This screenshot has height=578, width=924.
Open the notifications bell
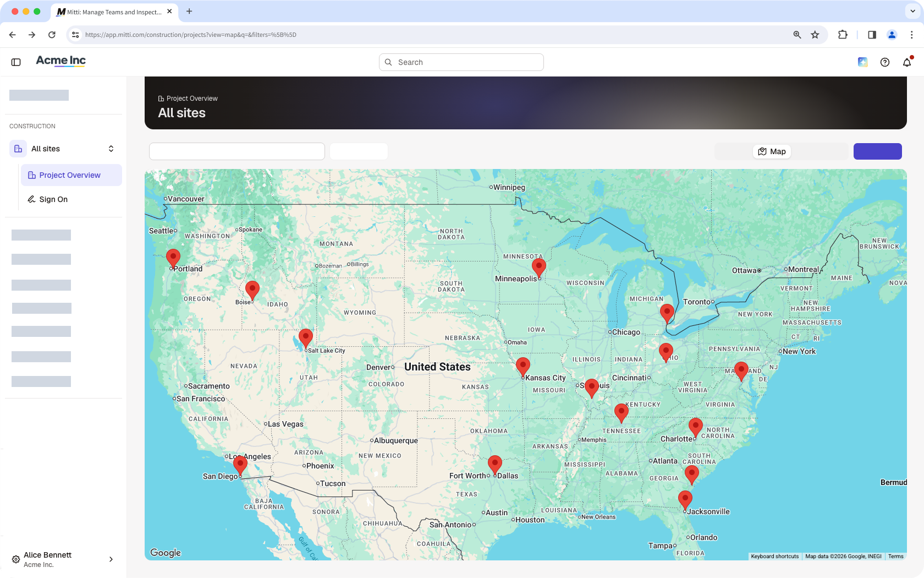[907, 62]
